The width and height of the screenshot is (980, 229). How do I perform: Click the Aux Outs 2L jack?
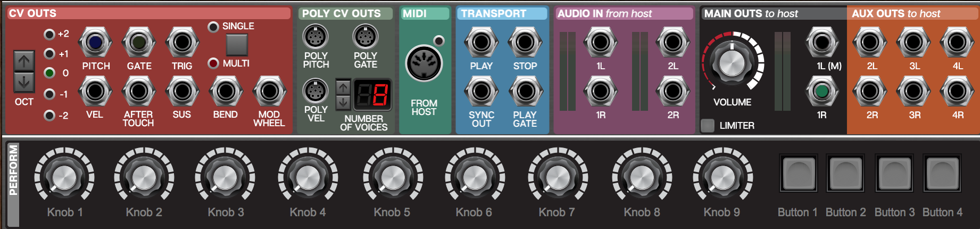click(870, 42)
